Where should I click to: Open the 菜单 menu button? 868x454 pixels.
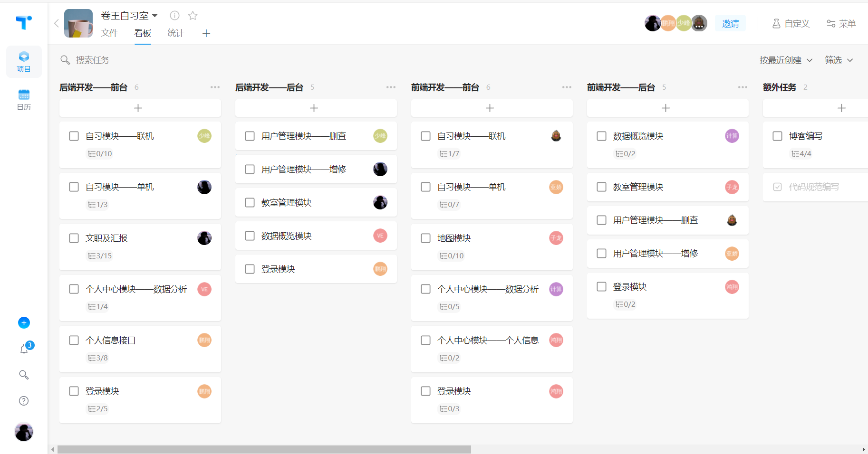click(841, 23)
